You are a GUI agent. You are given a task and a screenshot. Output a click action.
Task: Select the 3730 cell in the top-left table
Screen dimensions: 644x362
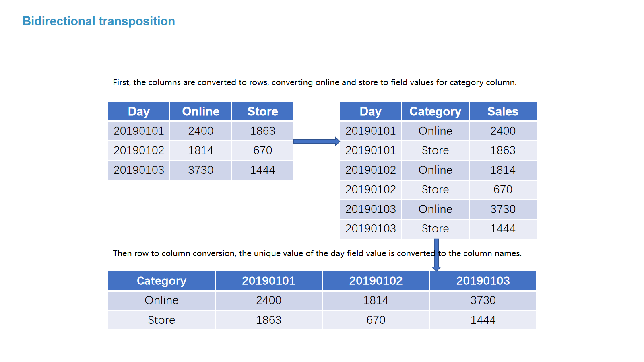click(x=200, y=170)
